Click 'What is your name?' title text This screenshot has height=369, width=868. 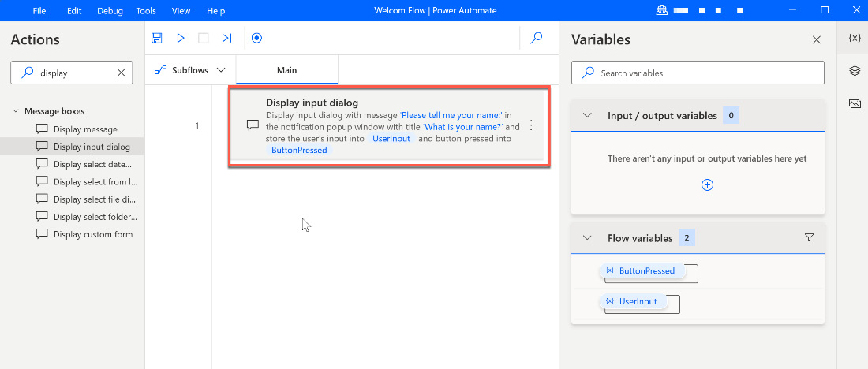coord(462,127)
